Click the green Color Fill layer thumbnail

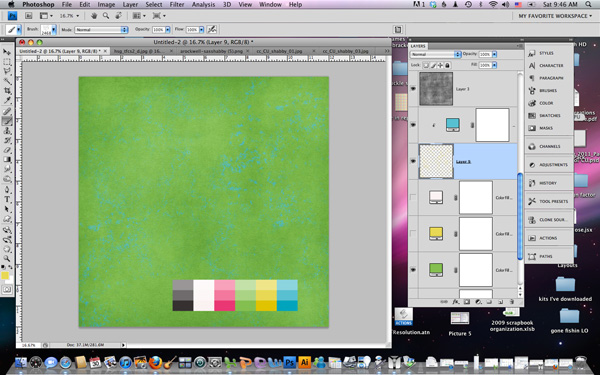tap(436, 269)
